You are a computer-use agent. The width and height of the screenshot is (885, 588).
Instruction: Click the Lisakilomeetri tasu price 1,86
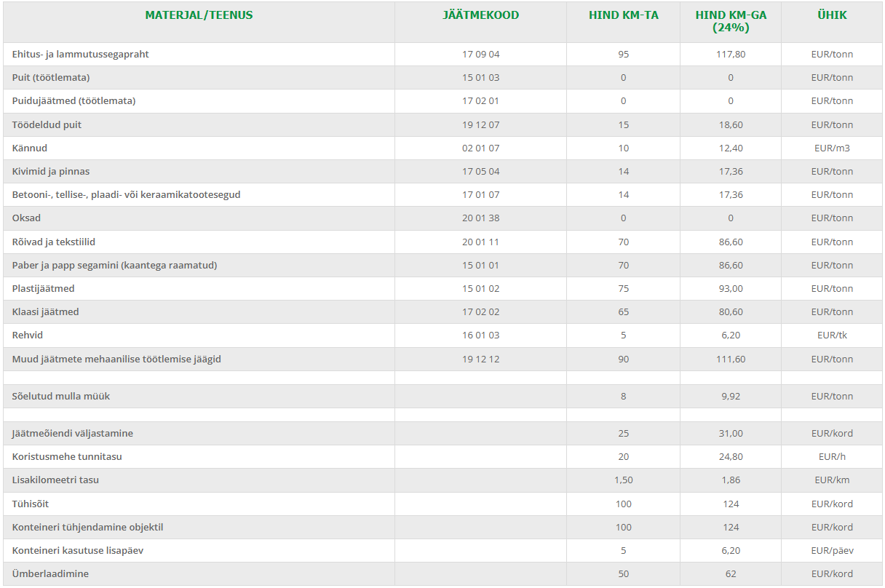[731, 480]
